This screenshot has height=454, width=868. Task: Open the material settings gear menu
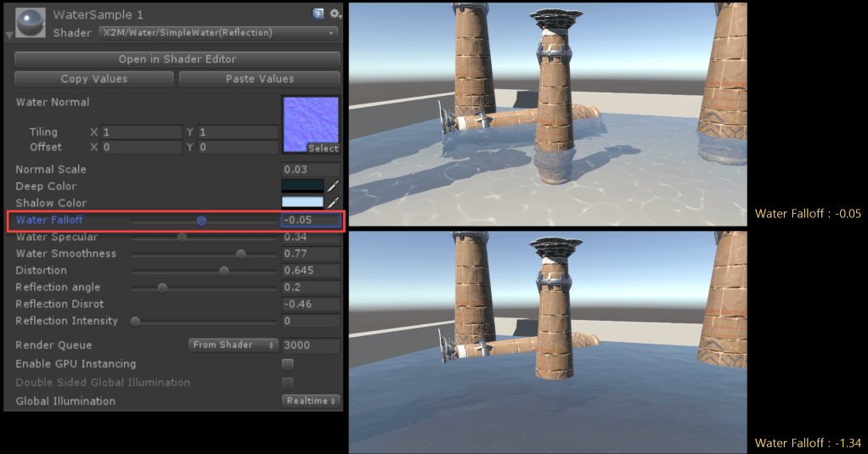pos(335,14)
